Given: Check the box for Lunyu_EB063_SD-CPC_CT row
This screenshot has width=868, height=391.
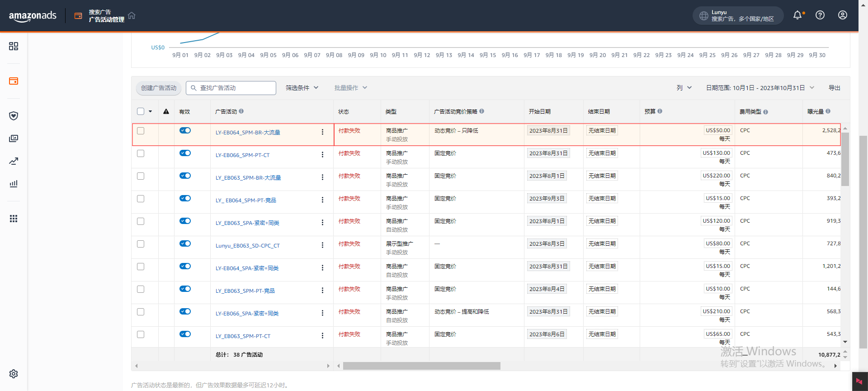Looking at the screenshot, I should click(141, 244).
